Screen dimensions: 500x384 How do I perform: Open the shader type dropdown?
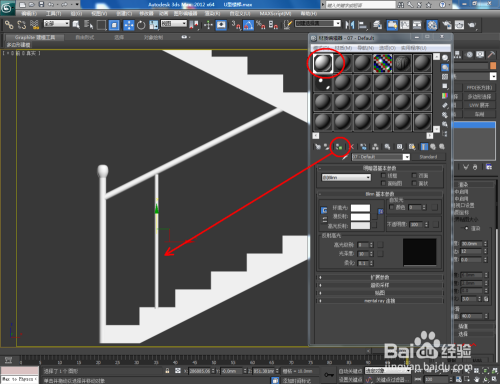346,177
